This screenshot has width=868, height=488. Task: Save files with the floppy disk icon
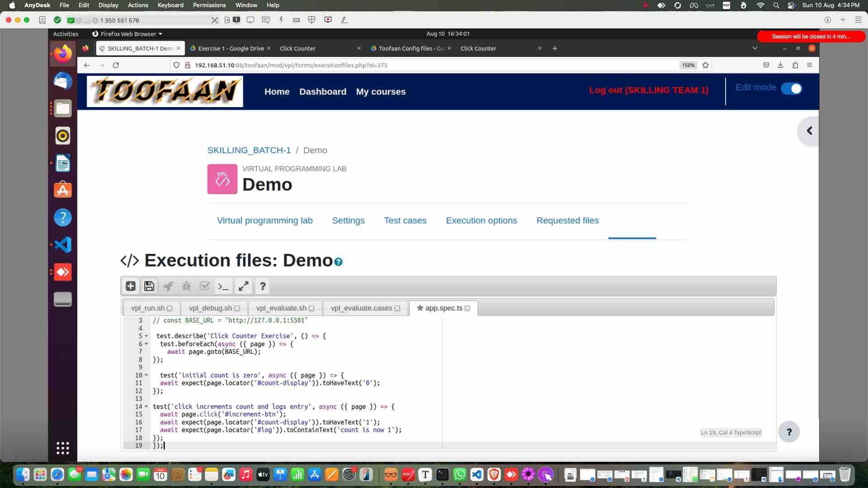149,286
